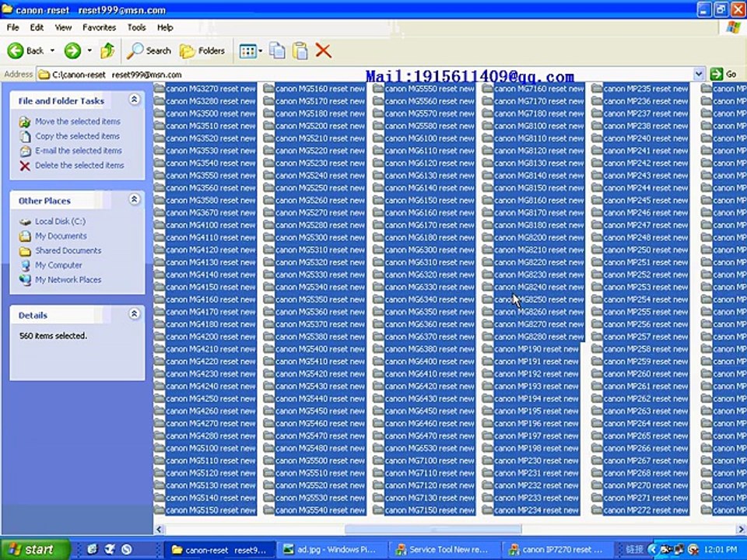Collapse the Details panel
Screen dimensions: 747x560
(135, 313)
